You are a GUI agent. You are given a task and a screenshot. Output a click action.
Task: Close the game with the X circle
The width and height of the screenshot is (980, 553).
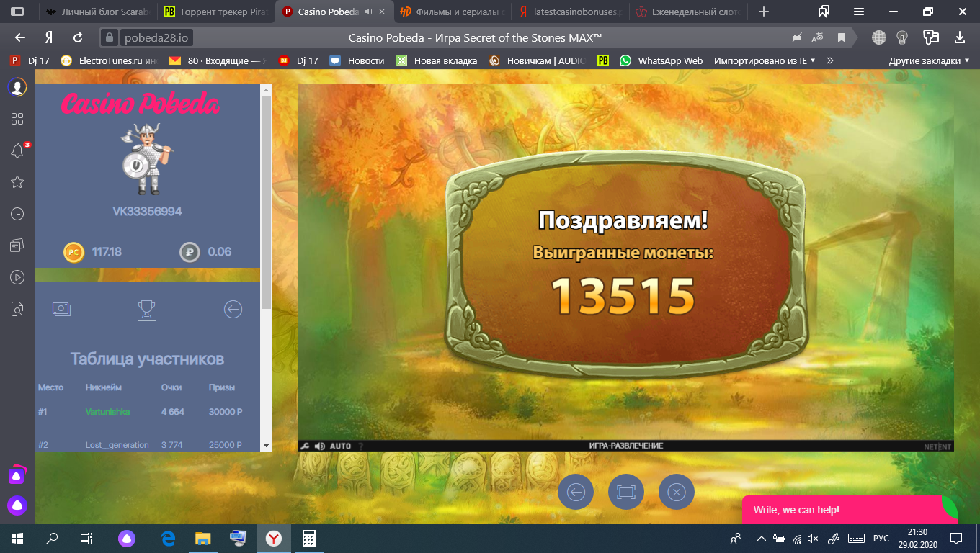pos(676,492)
